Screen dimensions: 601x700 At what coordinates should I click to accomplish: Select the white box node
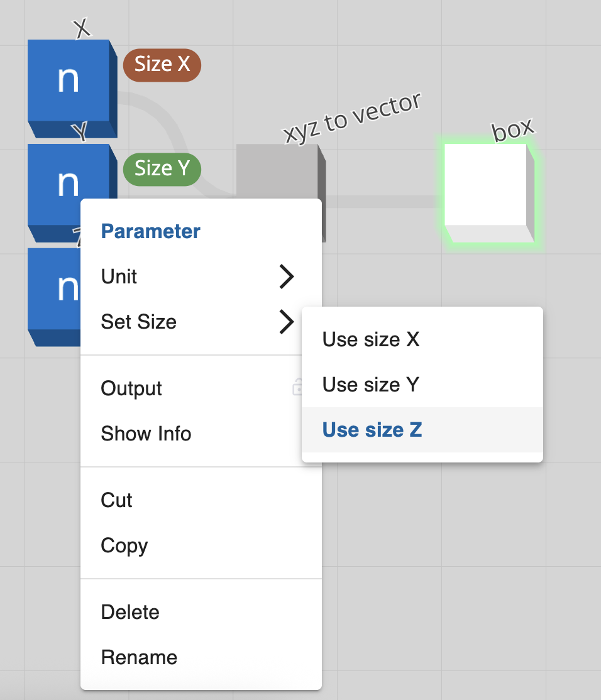485,185
